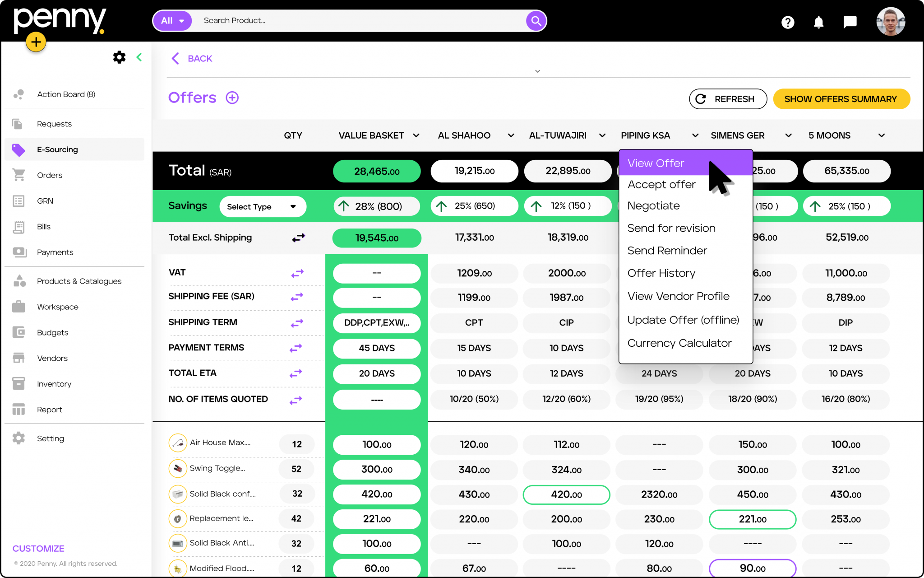The height and width of the screenshot is (578, 924).
Task: Click swap arrows icon on VAT row
Action: click(x=297, y=273)
